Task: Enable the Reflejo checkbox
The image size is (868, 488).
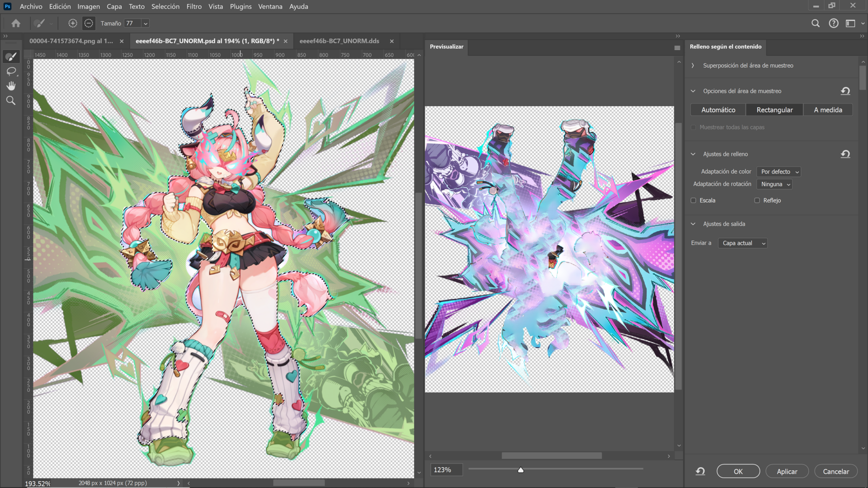Action: [x=757, y=200]
